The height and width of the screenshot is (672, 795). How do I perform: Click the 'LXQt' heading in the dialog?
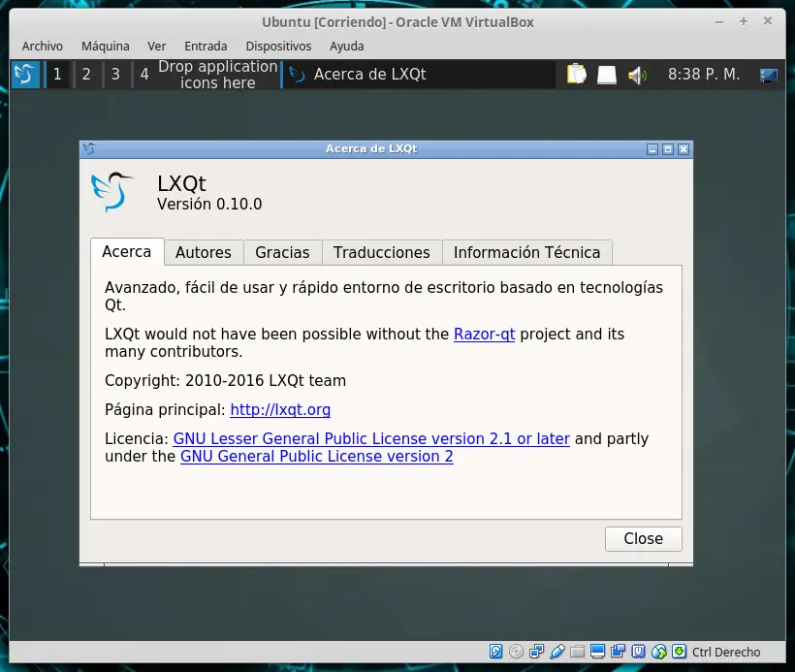(181, 183)
